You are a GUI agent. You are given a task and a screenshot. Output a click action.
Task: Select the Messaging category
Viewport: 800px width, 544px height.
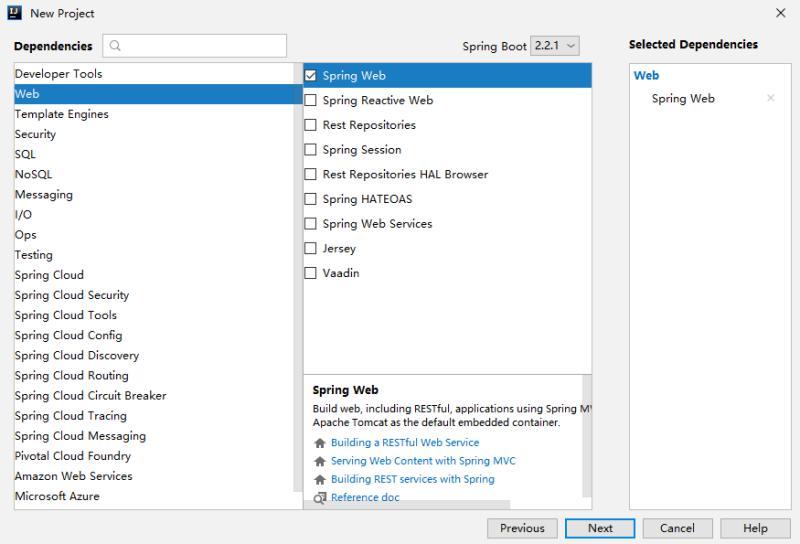click(154, 194)
